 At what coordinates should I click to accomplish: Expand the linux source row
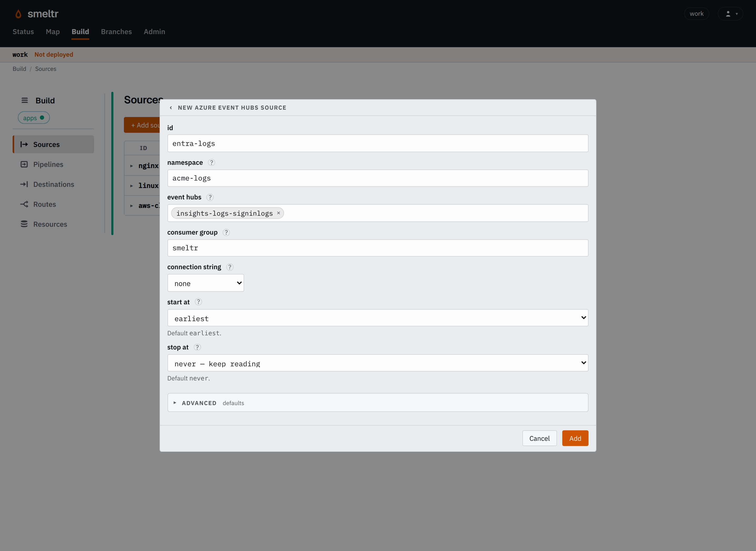[x=132, y=186]
